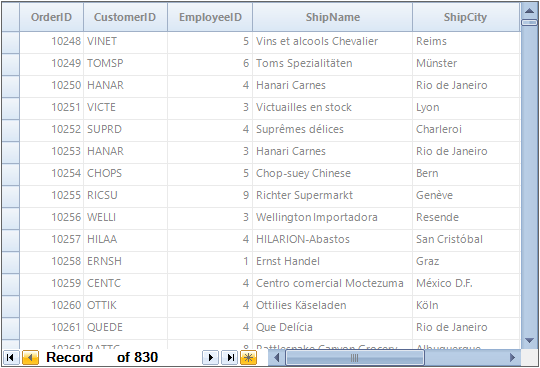The width and height of the screenshot is (540, 368).
Task: Jump to the last record
Action: coord(230,358)
